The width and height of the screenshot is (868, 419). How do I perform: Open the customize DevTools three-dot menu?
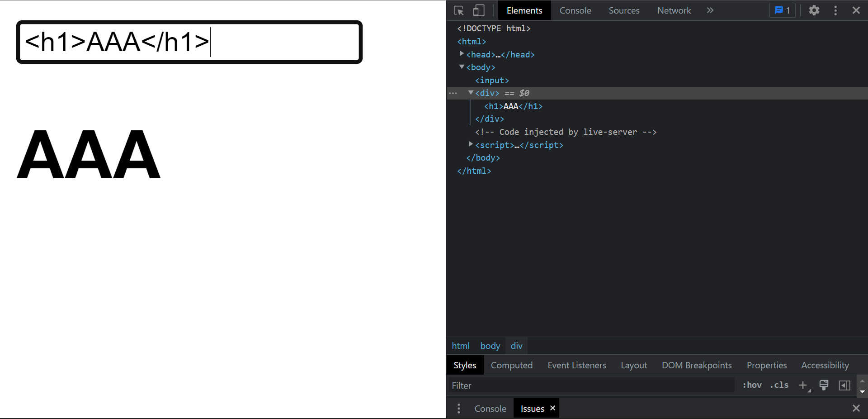click(x=835, y=10)
